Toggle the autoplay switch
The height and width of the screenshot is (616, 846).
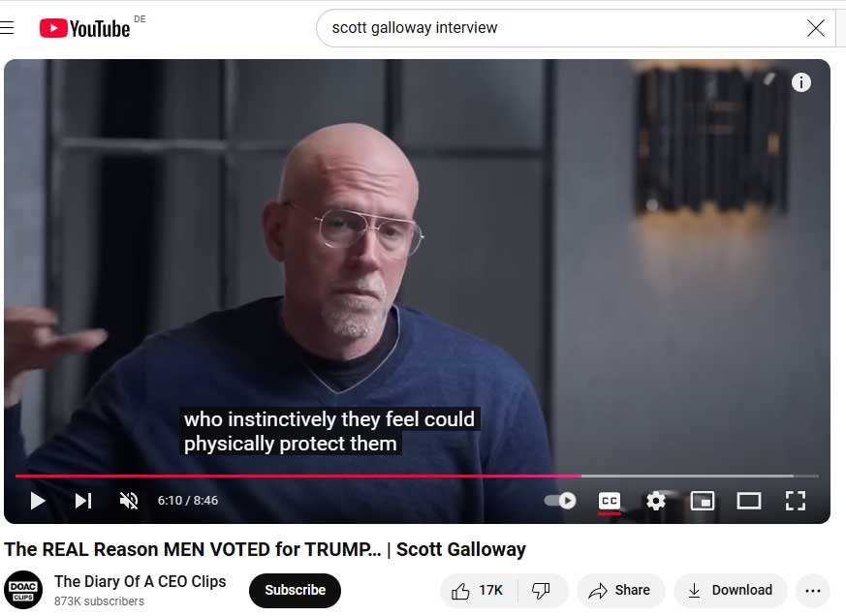[x=560, y=501]
